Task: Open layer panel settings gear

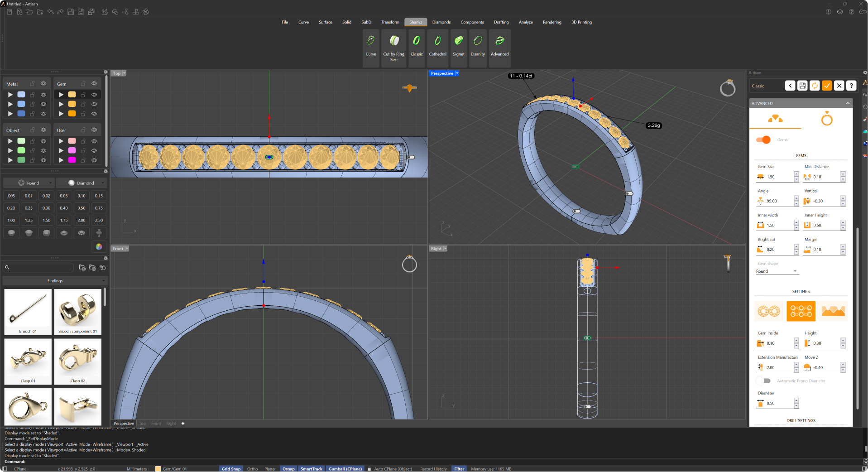Action: pyautogui.click(x=106, y=72)
